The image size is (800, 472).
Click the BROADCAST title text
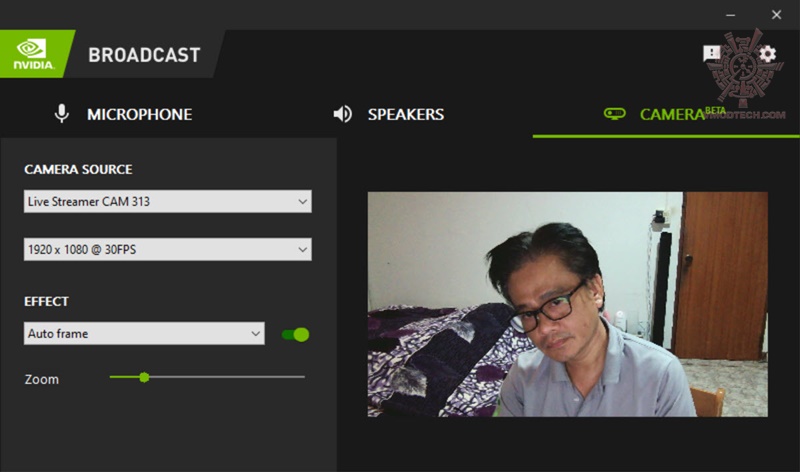tap(144, 55)
